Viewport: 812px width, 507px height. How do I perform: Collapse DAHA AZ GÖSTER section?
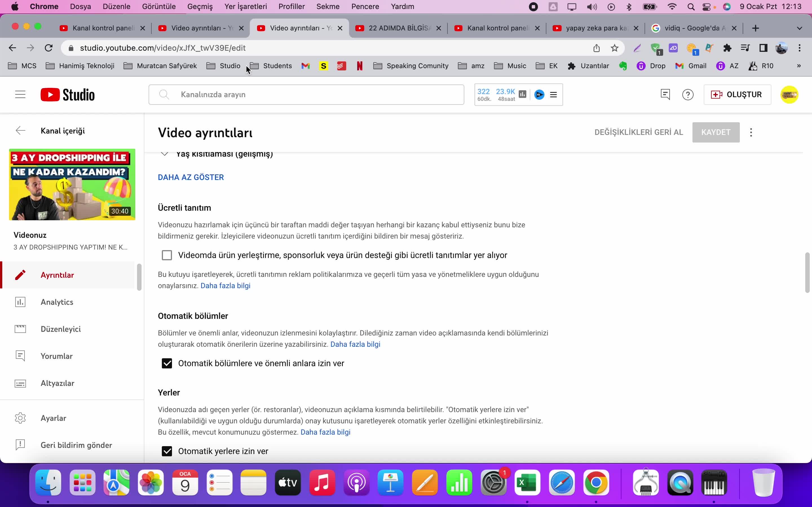click(x=191, y=177)
